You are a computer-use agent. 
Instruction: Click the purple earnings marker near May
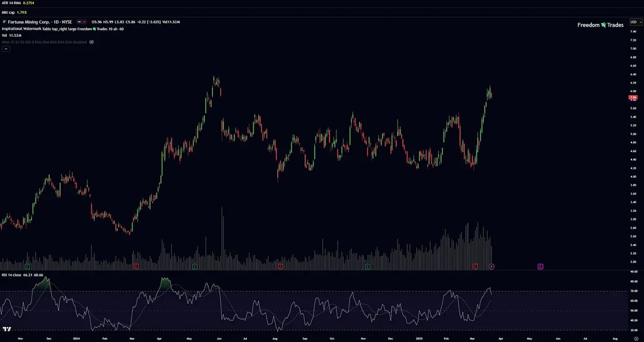[x=540, y=267]
